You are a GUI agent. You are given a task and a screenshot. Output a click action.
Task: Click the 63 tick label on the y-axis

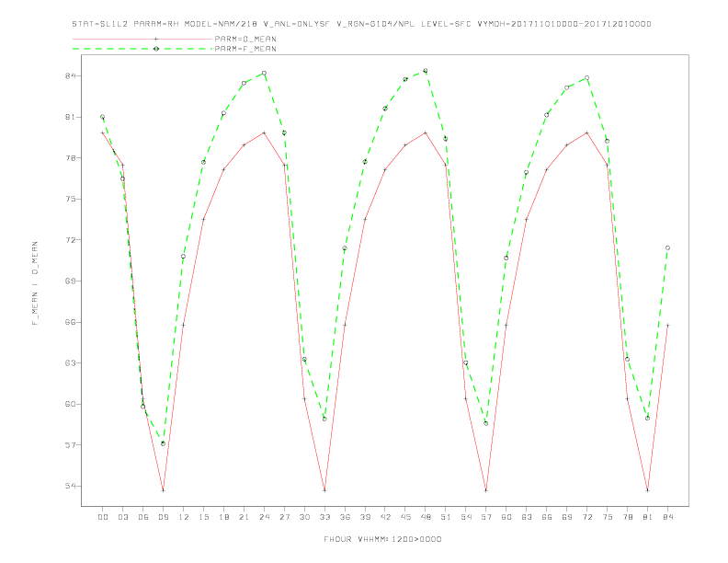70,362
